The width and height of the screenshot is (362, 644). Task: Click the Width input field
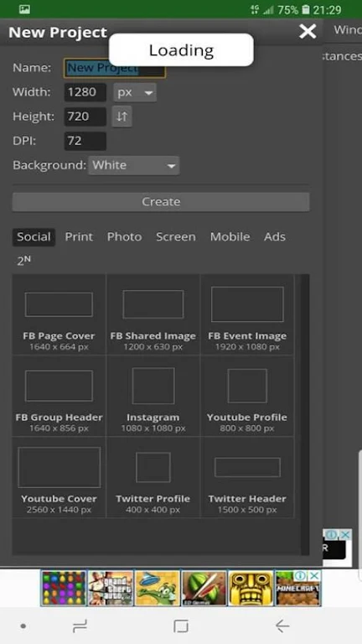click(85, 92)
